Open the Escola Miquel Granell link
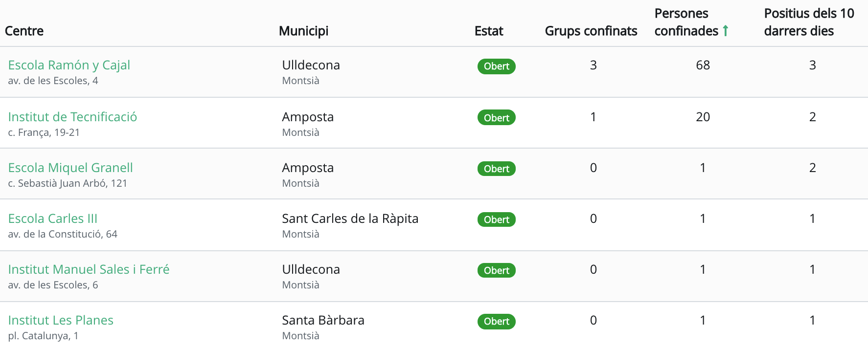The image size is (868, 349). click(70, 168)
